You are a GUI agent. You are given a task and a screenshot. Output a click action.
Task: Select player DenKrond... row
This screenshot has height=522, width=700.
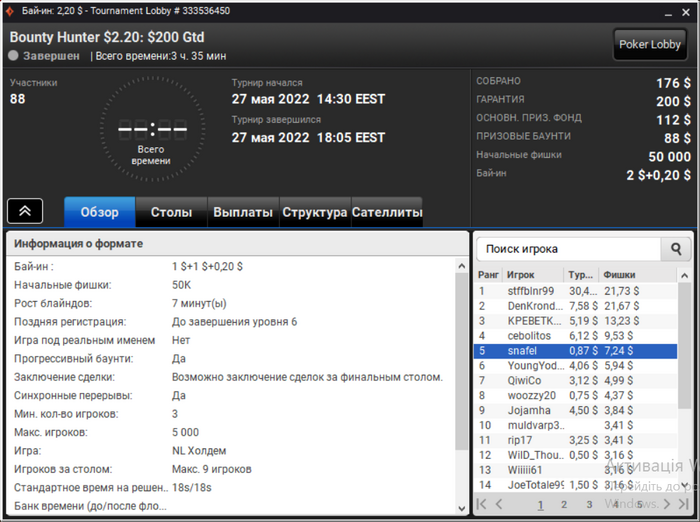point(575,306)
